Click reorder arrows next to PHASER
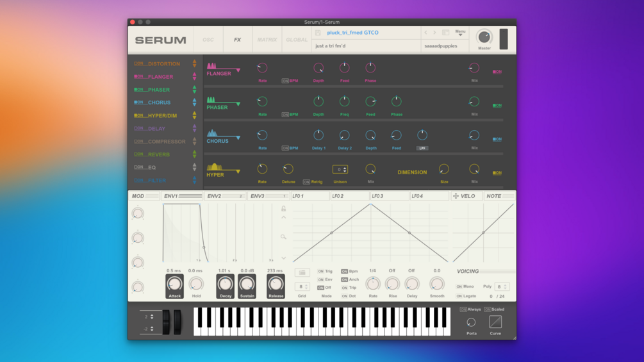The width and height of the screenshot is (644, 362). 195,90
